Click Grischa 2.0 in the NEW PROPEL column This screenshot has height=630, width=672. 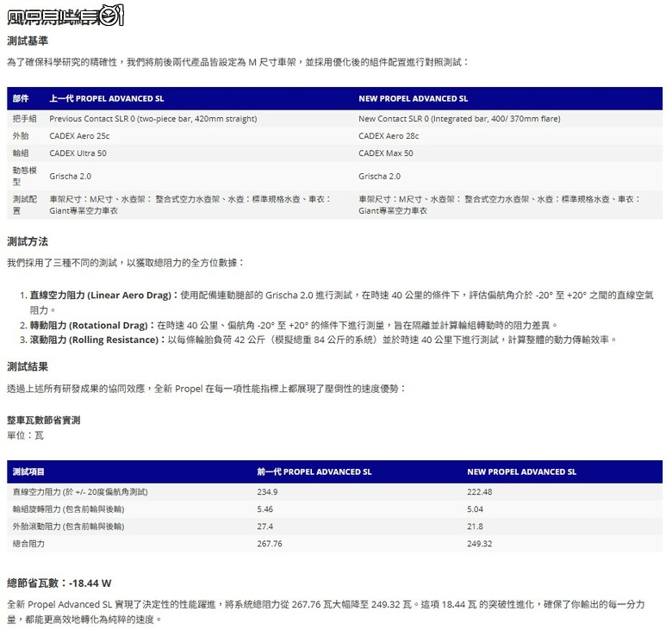click(379, 177)
